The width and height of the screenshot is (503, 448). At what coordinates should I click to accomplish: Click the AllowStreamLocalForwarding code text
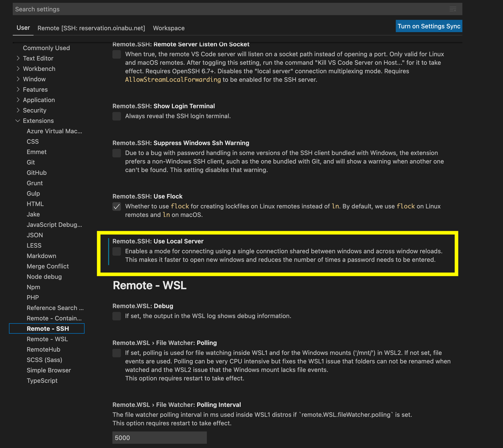pos(173,80)
